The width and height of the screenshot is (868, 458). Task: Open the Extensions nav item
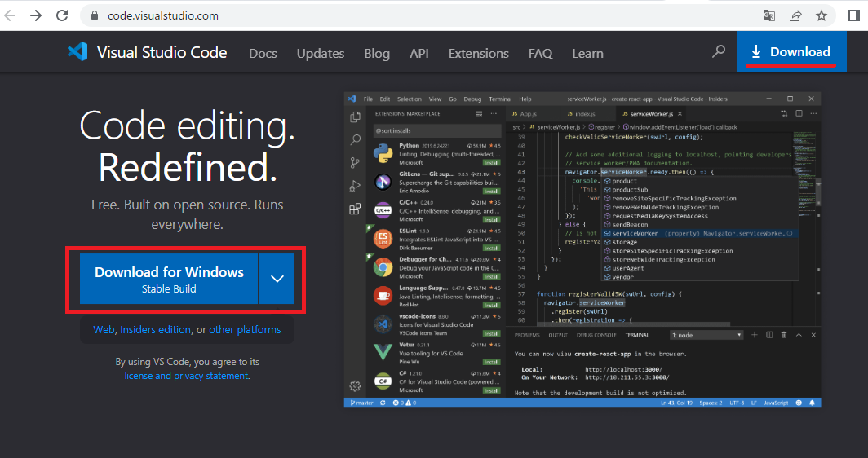479,54
